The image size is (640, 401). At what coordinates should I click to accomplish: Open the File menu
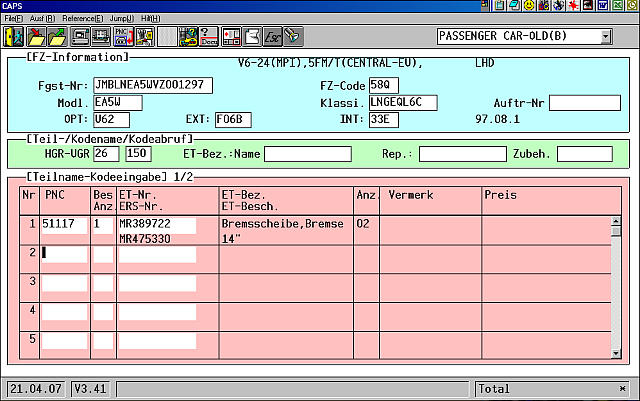click(13, 19)
